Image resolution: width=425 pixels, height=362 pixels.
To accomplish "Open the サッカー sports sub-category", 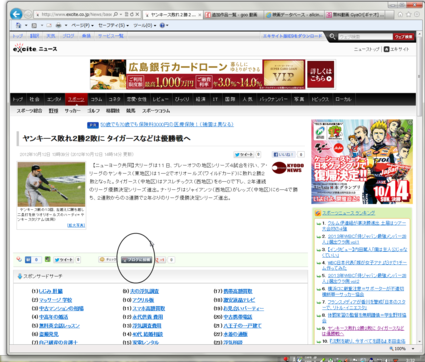I will point(72,111).
